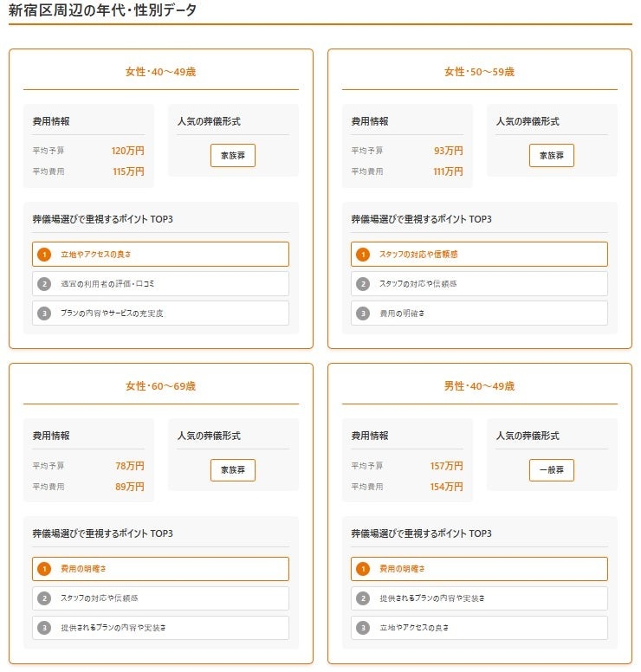Click 家族葬 button in 女性・50〜59歳 card
The width and height of the screenshot is (641, 672).
click(552, 156)
